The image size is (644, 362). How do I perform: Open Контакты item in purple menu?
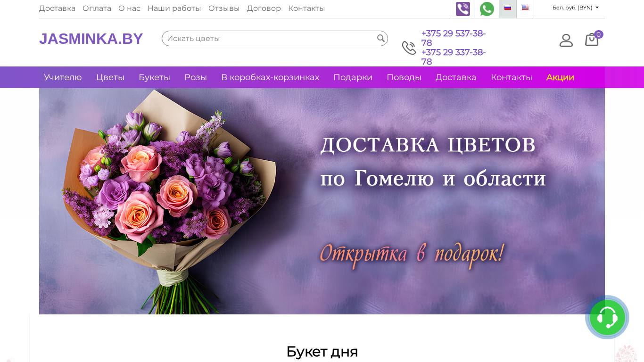tap(512, 77)
